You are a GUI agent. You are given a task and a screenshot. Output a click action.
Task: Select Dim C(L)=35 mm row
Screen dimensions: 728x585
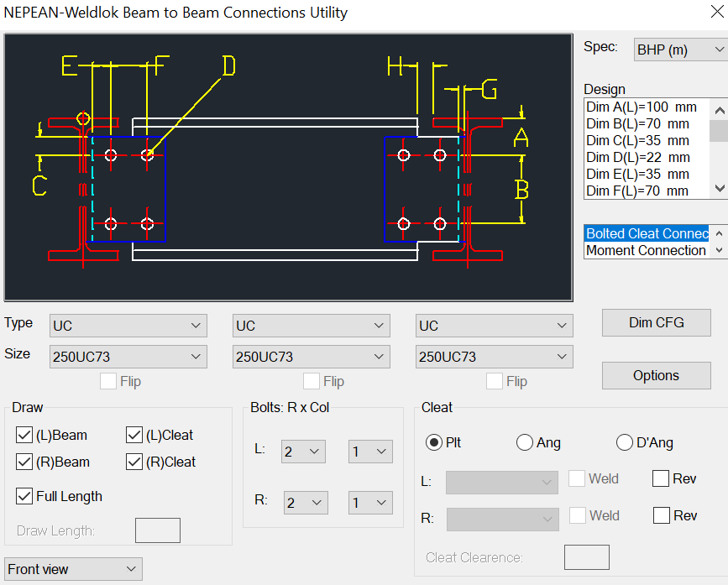[x=647, y=140]
